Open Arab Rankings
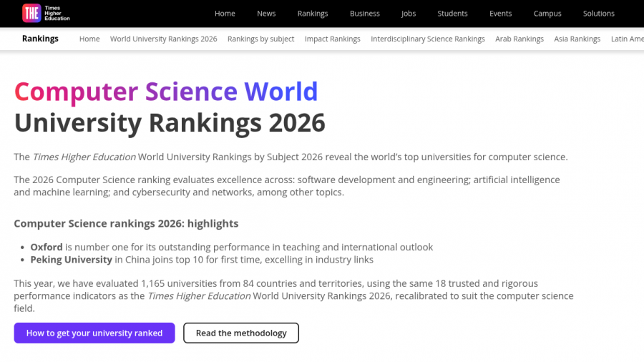 (519, 39)
